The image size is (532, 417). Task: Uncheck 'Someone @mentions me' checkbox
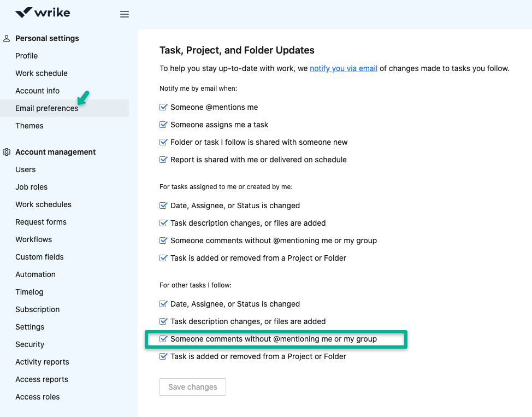point(163,108)
